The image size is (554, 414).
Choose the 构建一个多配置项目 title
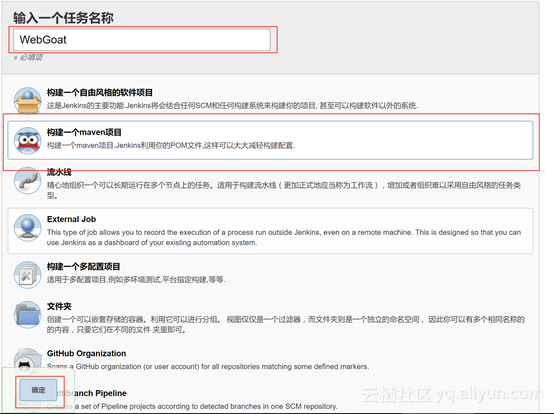[83, 266]
